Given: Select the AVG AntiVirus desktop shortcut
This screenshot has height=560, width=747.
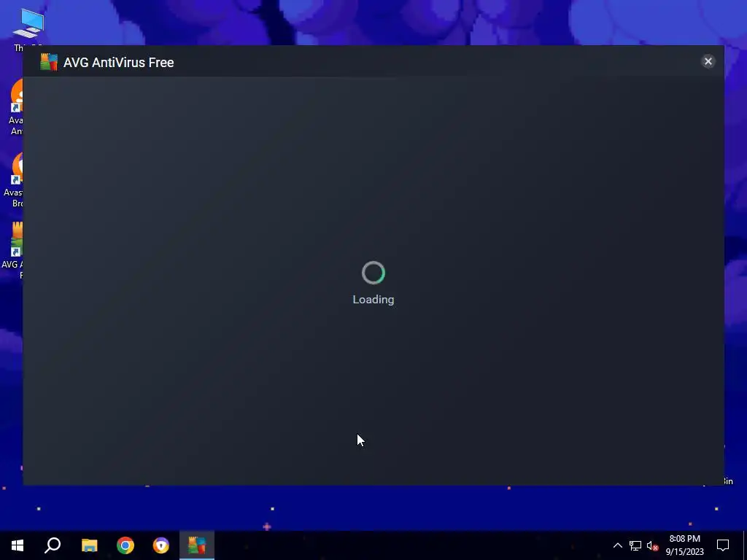Looking at the screenshot, I should pos(13,251).
